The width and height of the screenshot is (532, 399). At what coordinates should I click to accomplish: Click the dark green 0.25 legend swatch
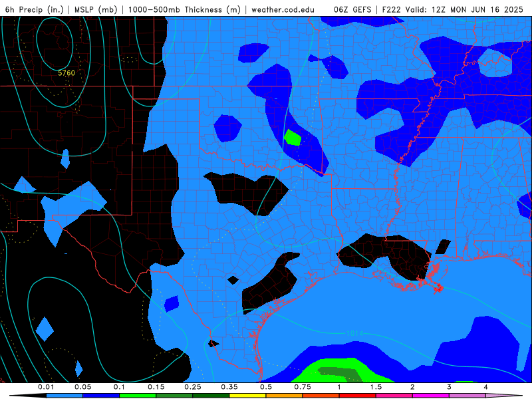(x=211, y=396)
